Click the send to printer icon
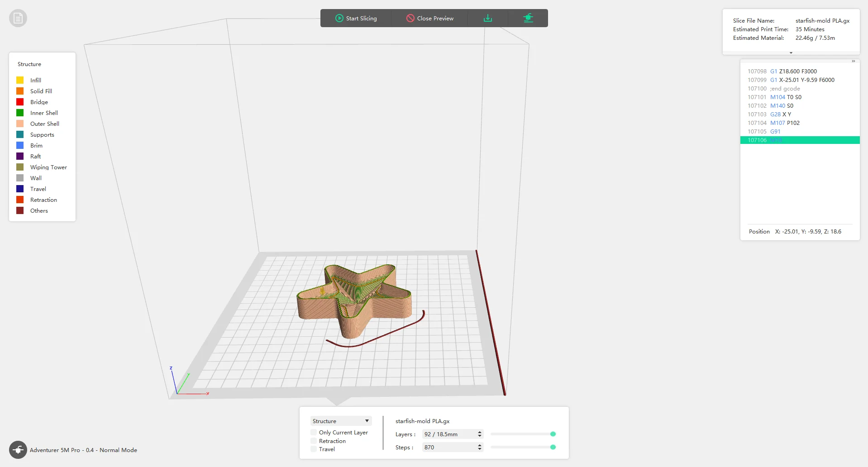Screen dimensions: 868x467 528,18
